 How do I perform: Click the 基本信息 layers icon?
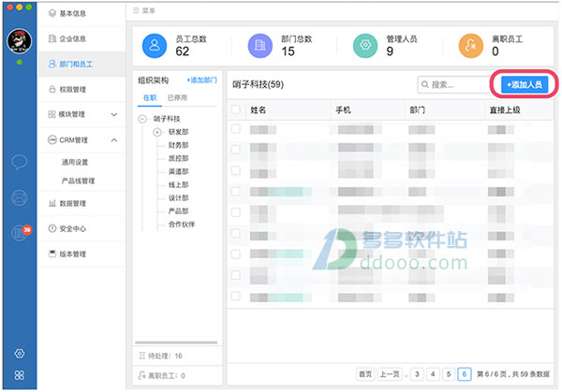(52, 13)
